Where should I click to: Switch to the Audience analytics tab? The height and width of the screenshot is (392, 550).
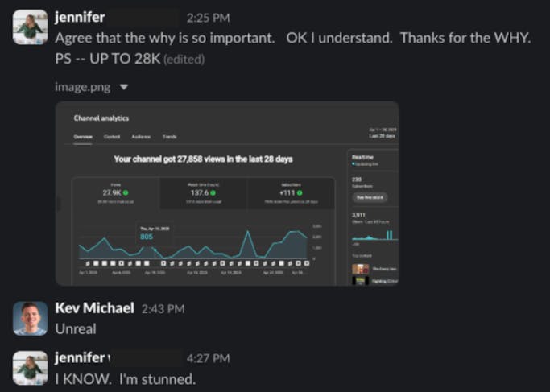tap(141, 137)
